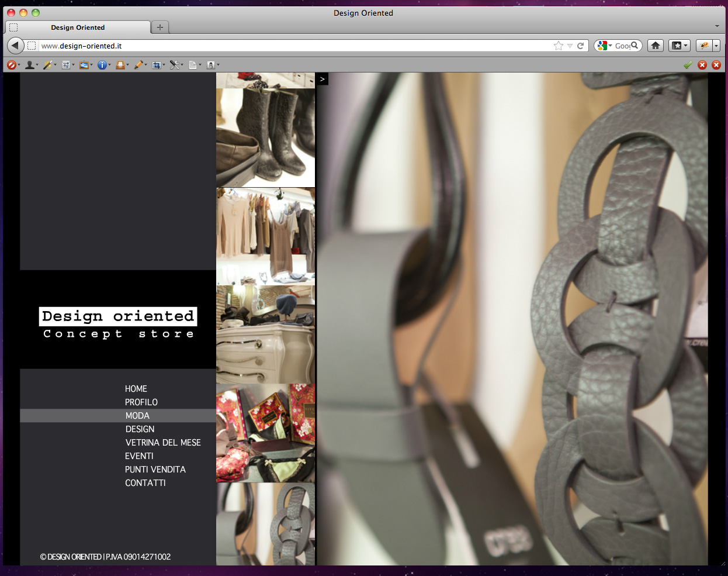The image size is (728, 576).
Task: Focus the www.design-oriented.it address bar
Action: (x=295, y=46)
